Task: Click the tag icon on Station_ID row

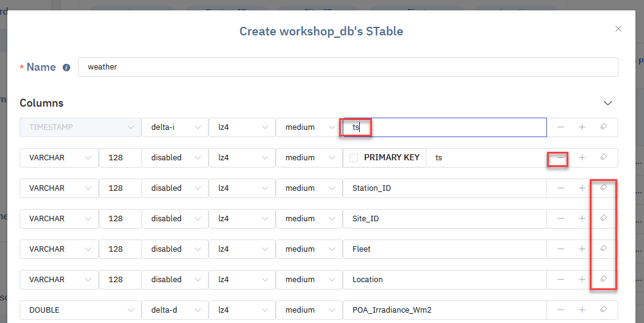Action: point(603,188)
